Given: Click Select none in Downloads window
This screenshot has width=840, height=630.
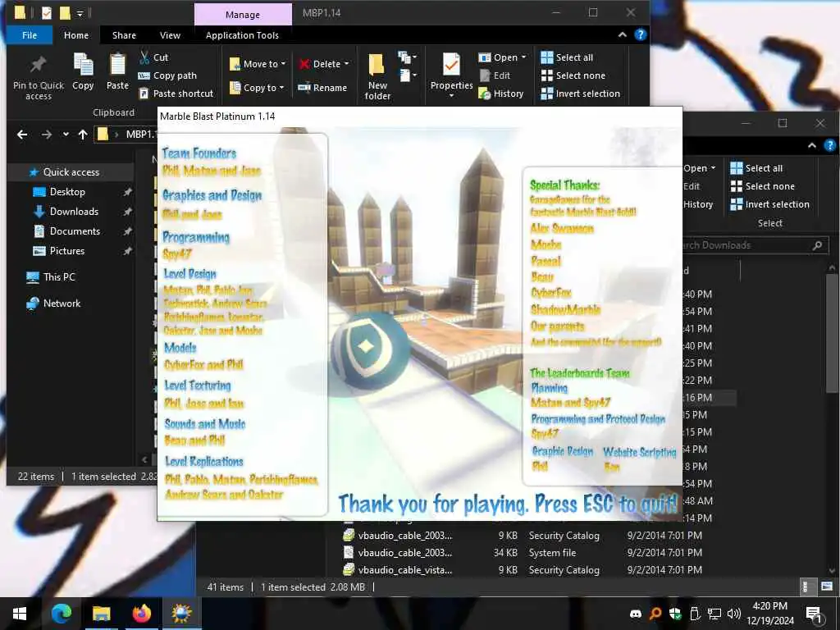Looking at the screenshot, I should (x=763, y=186).
